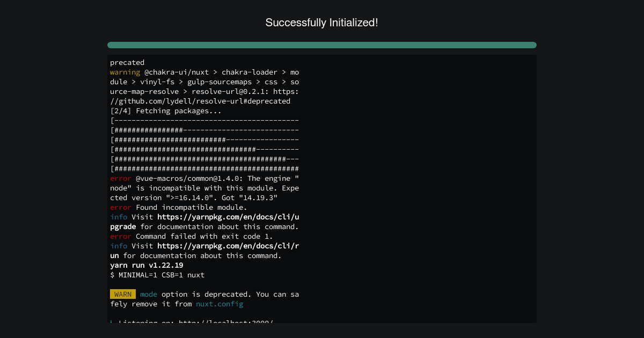The width and height of the screenshot is (644, 338).
Task: Click the "yarn run v1.22.19" line
Action: coord(147,265)
